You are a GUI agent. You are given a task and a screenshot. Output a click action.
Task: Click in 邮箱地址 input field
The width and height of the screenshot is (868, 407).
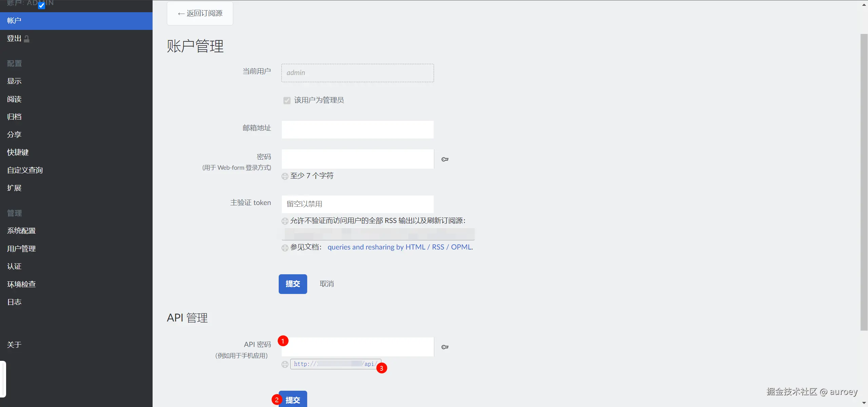(357, 130)
